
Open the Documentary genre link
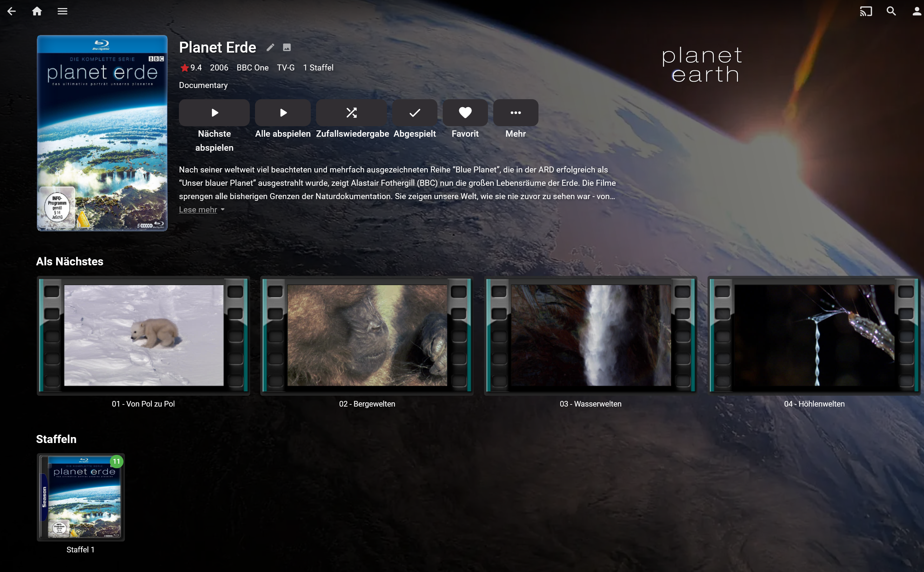pos(203,85)
